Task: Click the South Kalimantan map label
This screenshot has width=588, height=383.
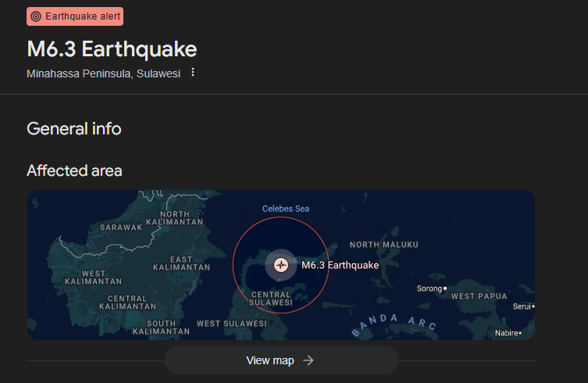Action: tap(161, 327)
